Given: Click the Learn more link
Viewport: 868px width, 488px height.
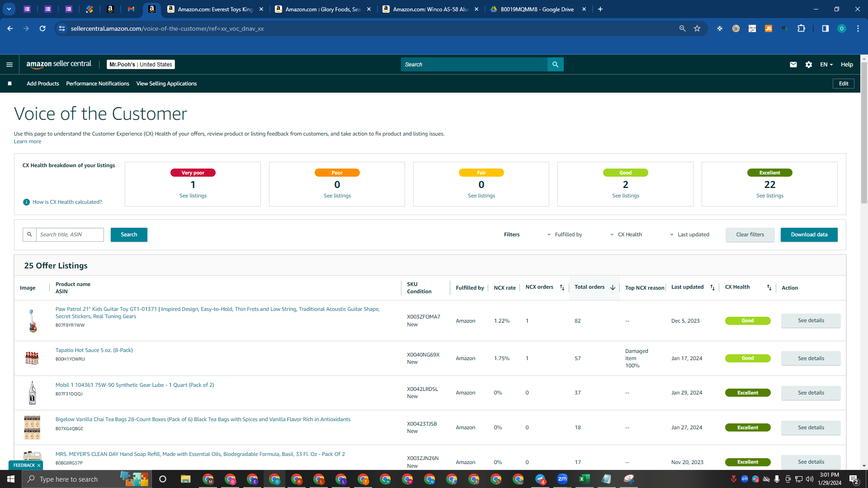Looking at the screenshot, I should (x=28, y=141).
